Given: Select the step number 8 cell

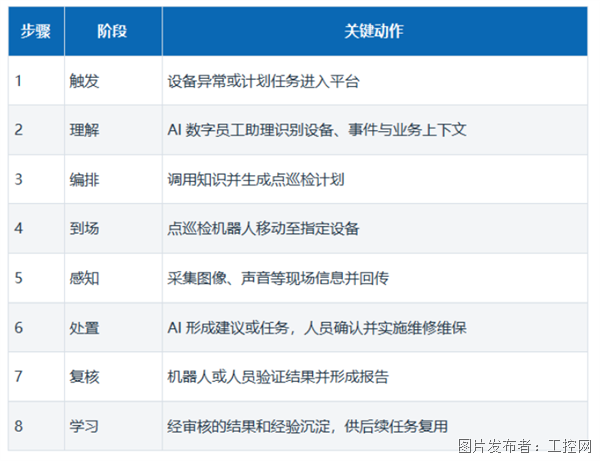Looking at the screenshot, I should (x=36, y=426).
